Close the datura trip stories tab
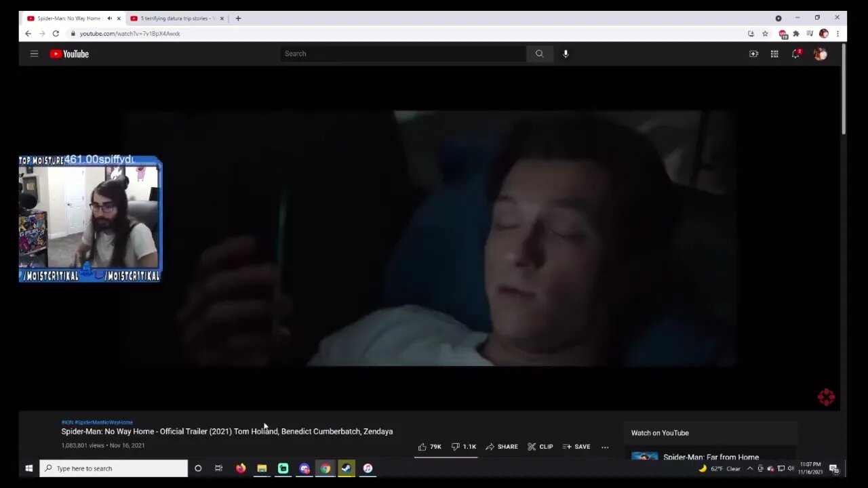 coord(222,18)
